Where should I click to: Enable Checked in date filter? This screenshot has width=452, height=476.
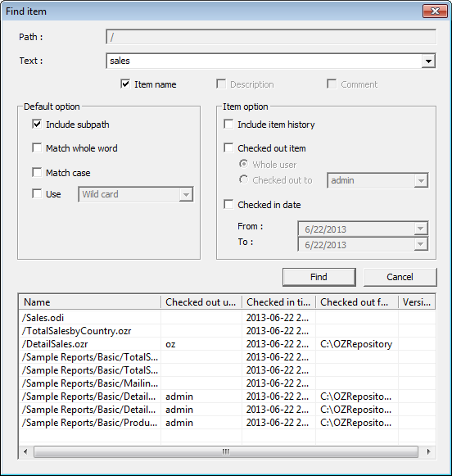click(x=228, y=204)
